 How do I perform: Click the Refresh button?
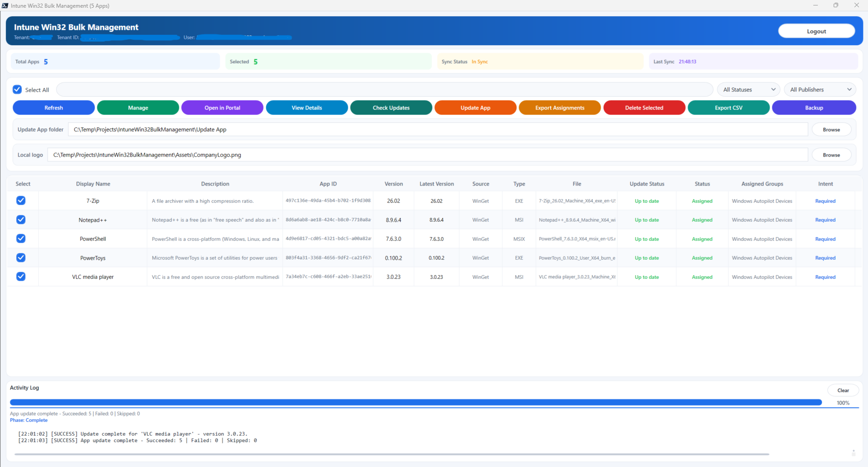[x=54, y=108]
